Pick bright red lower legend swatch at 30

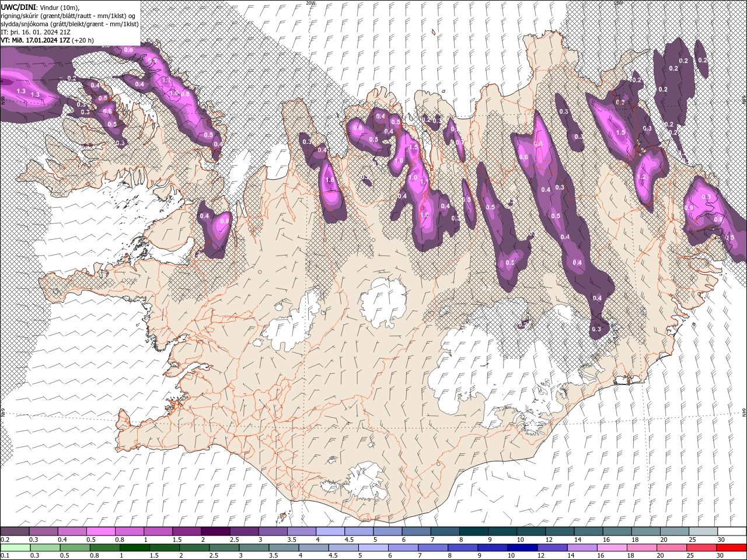[731, 548]
